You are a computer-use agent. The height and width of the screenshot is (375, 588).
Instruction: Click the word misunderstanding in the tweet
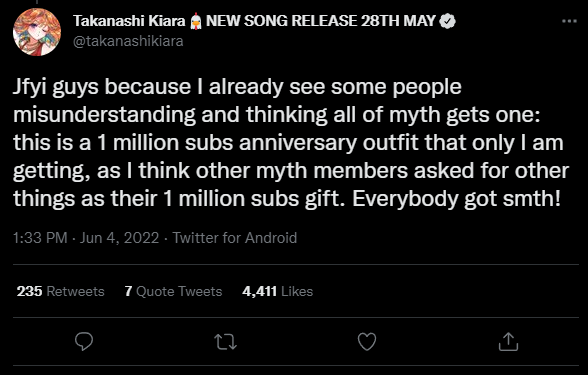coord(104,114)
